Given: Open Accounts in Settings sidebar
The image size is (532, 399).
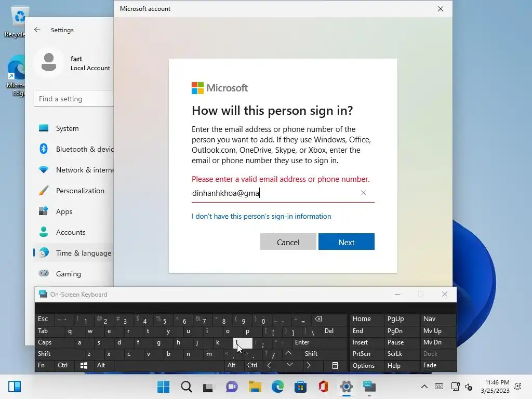Looking at the screenshot, I should [x=74, y=232].
